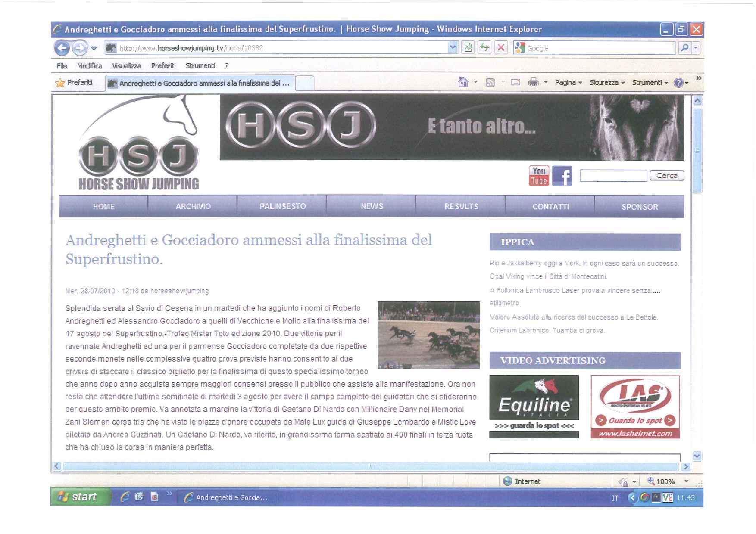Open the Visualizza menu
This screenshot has width=756, height=534.
(x=127, y=66)
